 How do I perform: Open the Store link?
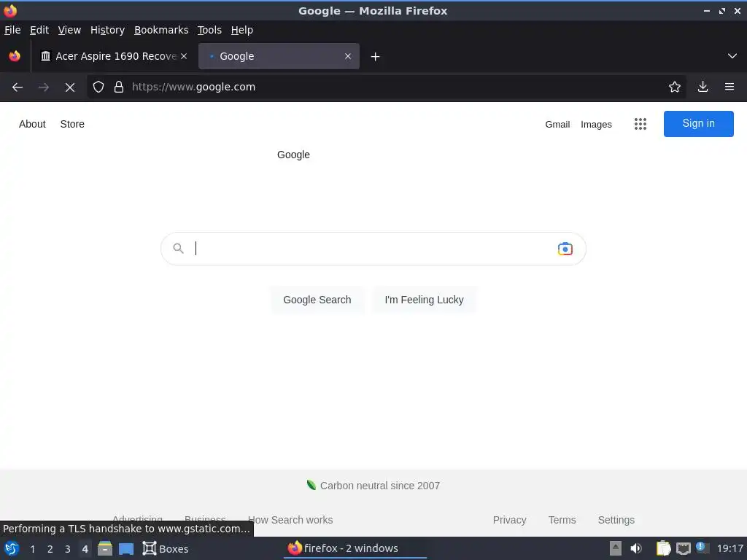click(x=72, y=124)
